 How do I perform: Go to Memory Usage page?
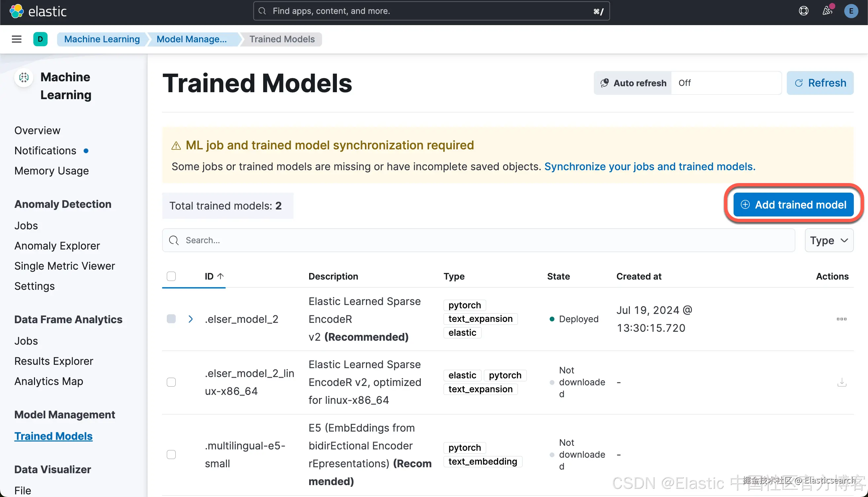tap(52, 171)
